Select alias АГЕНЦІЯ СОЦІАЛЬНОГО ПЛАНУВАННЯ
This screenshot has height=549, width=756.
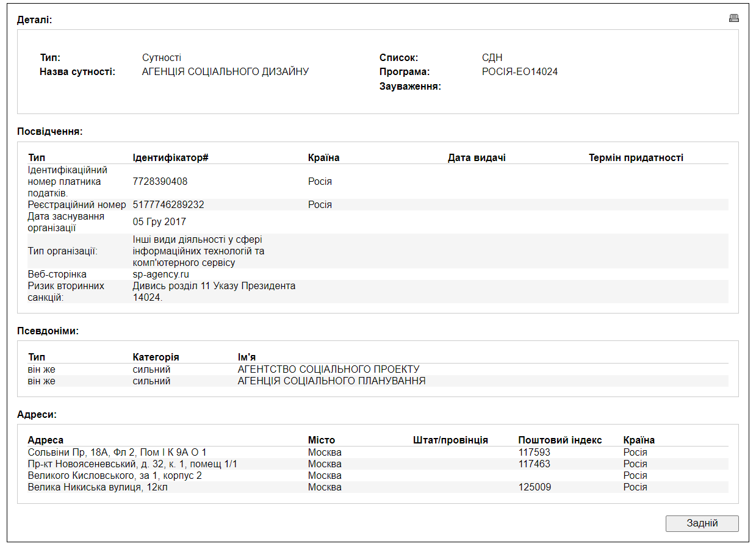point(331,381)
